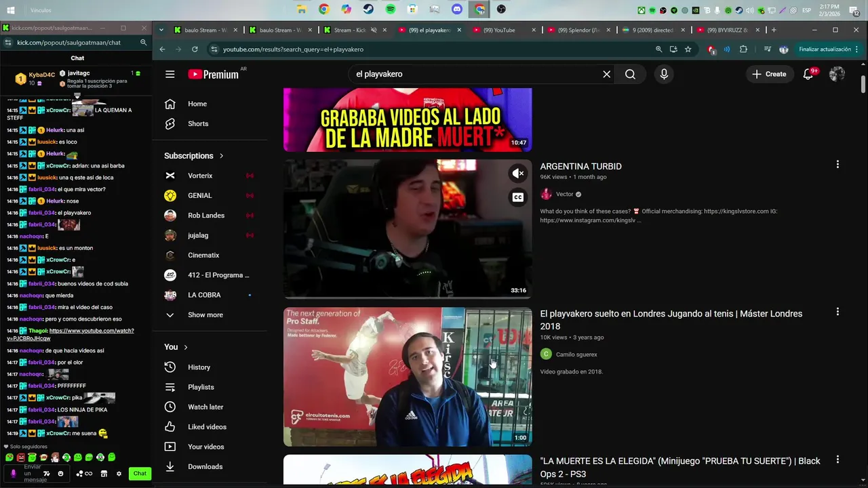
Task: Click the YouTube page scrollbar
Action: click(863, 84)
